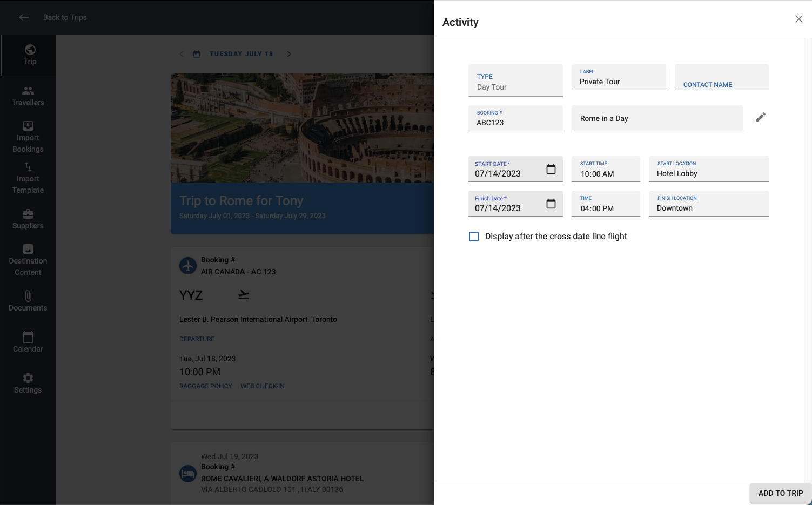
Task: Open Finish Date calendar picker icon
Action: coord(551,204)
